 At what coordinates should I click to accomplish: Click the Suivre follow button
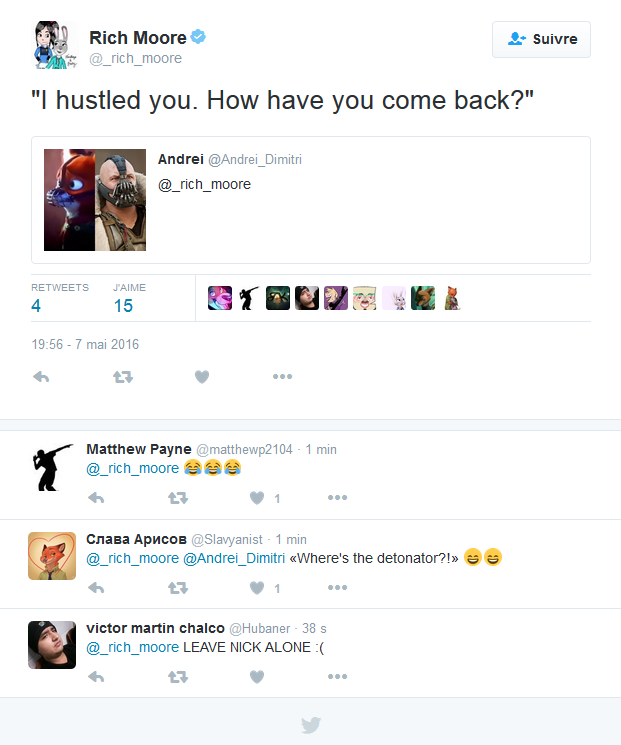coord(541,39)
